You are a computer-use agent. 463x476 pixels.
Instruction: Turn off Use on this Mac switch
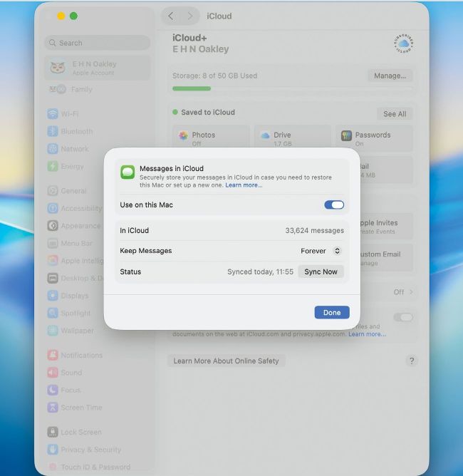point(333,205)
